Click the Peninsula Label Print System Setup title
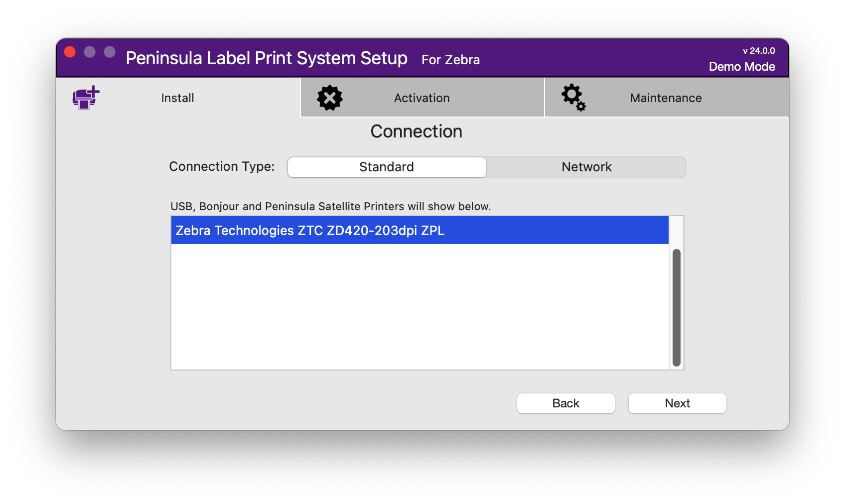Screen dimensions: 845x504 pyautogui.click(x=267, y=58)
